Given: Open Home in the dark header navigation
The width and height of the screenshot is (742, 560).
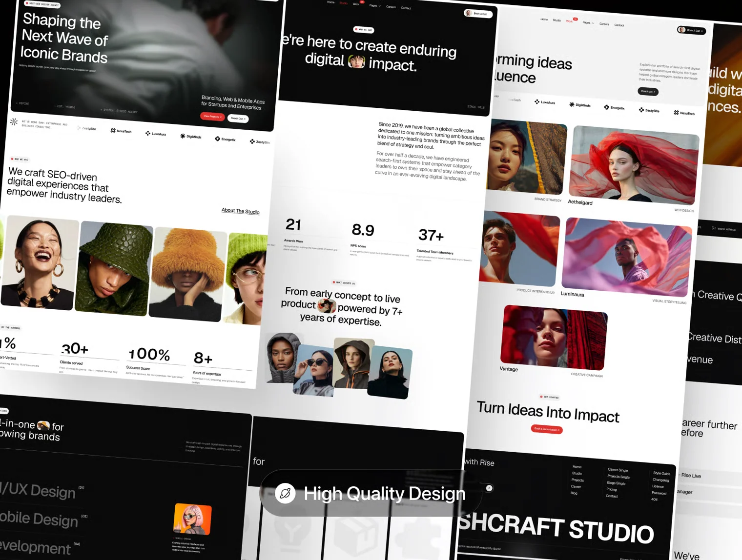Looking at the screenshot, I should 330,2.
